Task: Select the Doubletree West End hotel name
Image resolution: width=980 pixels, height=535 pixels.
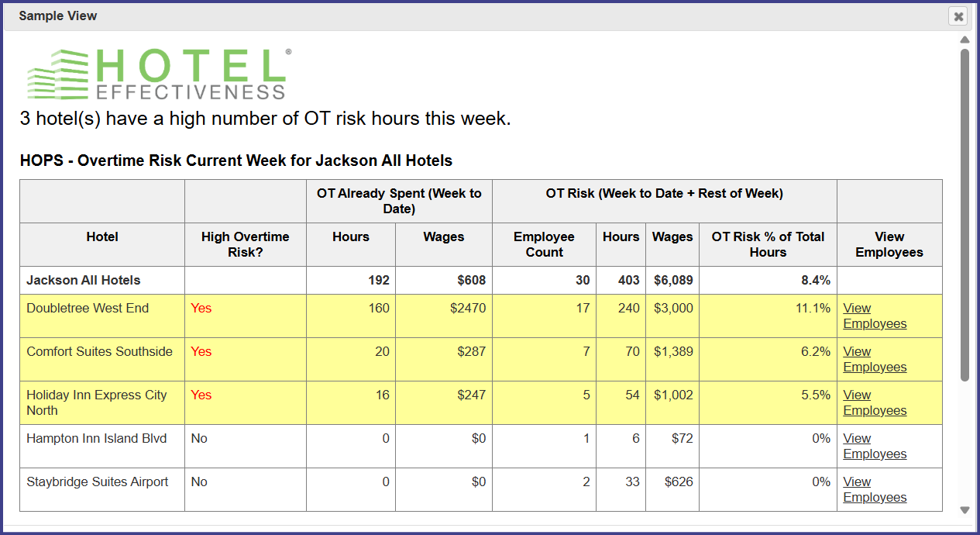Action: tap(88, 308)
